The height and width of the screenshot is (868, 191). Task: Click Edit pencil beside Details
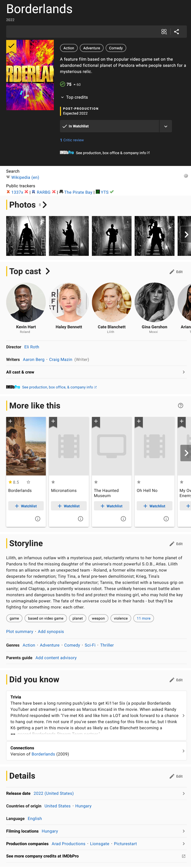coord(176,776)
